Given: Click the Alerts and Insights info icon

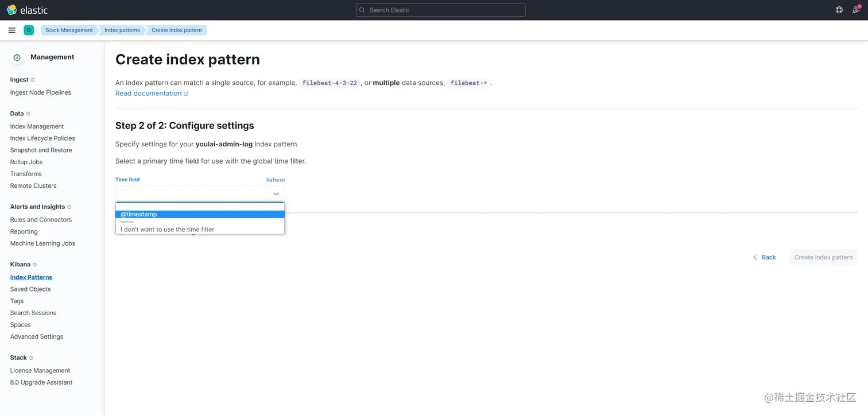Looking at the screenshot, I should pos(69,207).
